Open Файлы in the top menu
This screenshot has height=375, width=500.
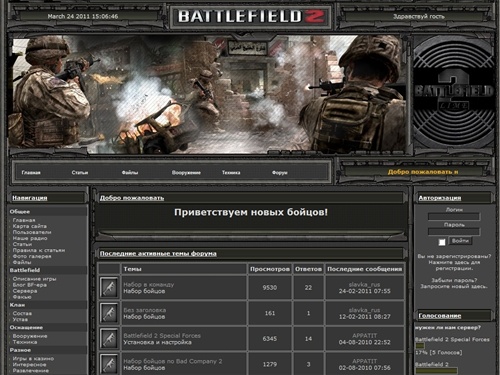point(130,173)
